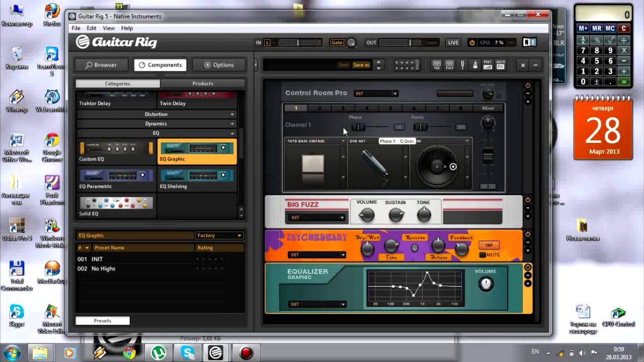Select the Products tab
The width and height of the screenshot is (644, 362).
click(x=203, y=83)
